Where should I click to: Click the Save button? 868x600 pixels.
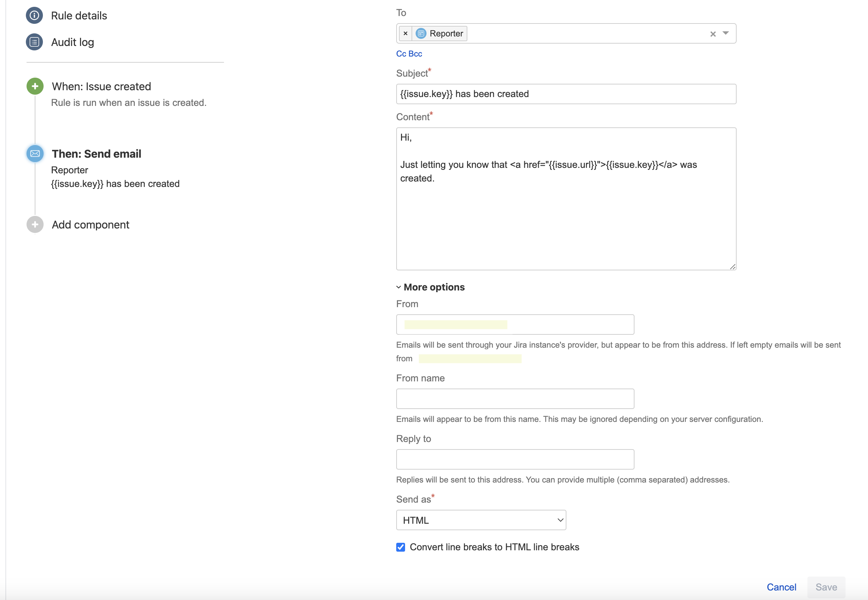coord(826,587)
